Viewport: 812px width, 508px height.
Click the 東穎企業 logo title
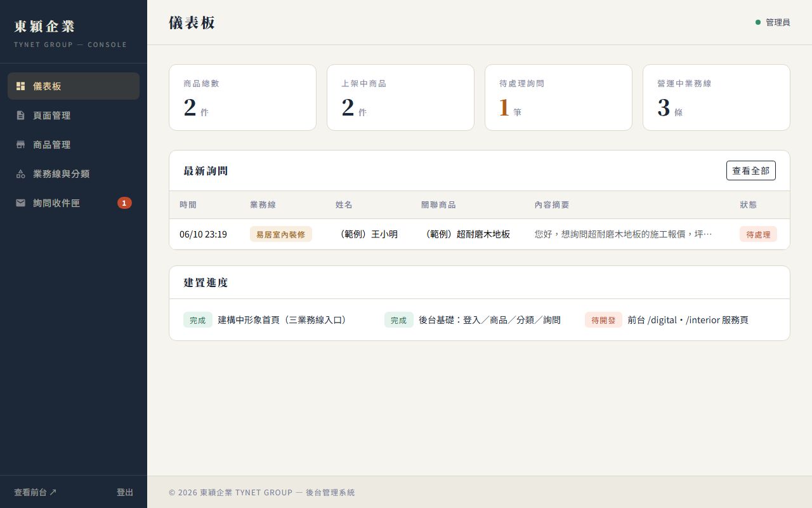(x=44, y=27)
